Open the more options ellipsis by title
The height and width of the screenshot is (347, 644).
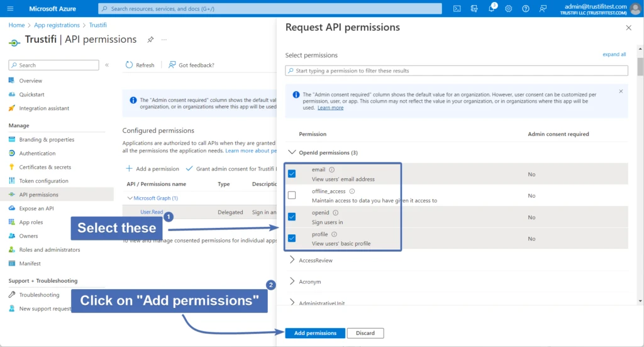[164, 40]
